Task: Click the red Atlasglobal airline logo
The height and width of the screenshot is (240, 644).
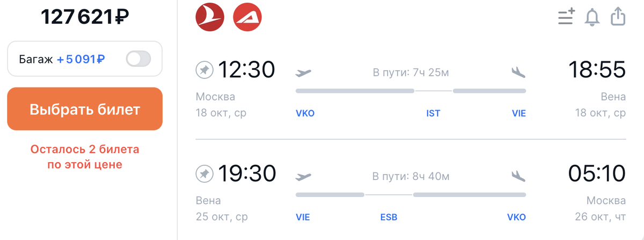Action: [x=247, y=17]
